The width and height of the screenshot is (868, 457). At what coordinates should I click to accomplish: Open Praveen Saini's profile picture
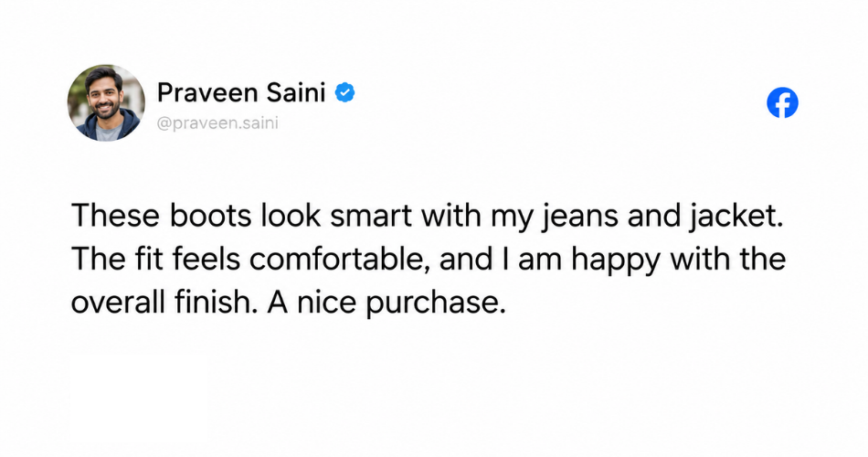click(106, 102)
